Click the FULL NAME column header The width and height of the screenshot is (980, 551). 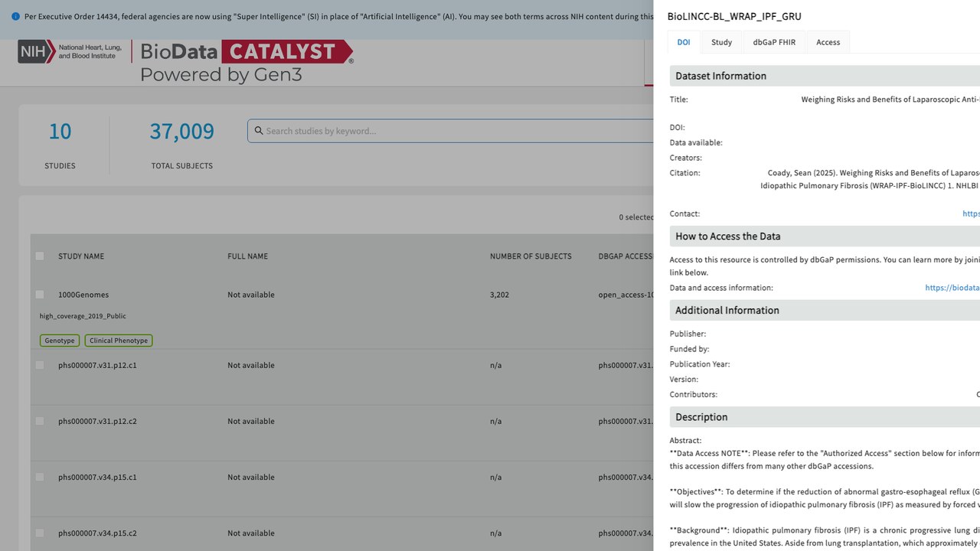247,256
